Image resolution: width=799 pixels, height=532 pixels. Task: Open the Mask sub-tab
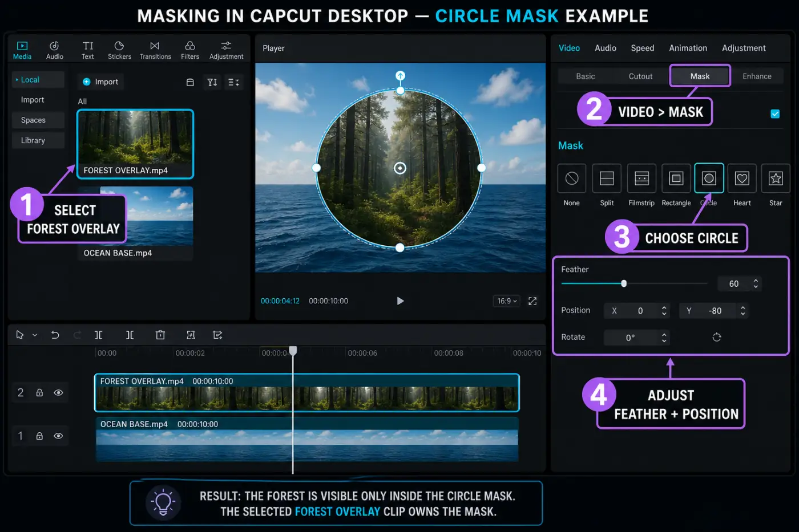pyautogui.click(x=700, y=76)
